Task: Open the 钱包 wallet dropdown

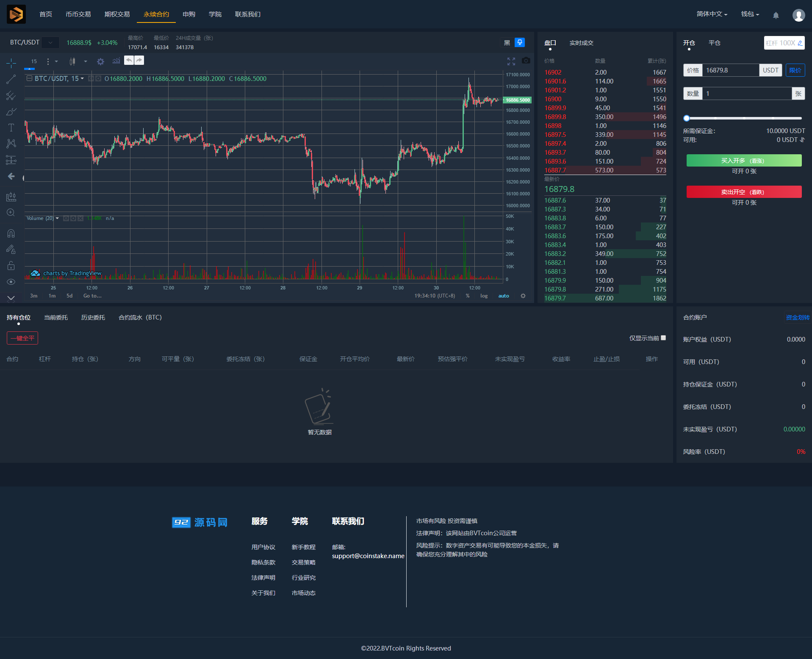Action: point(750,14)
